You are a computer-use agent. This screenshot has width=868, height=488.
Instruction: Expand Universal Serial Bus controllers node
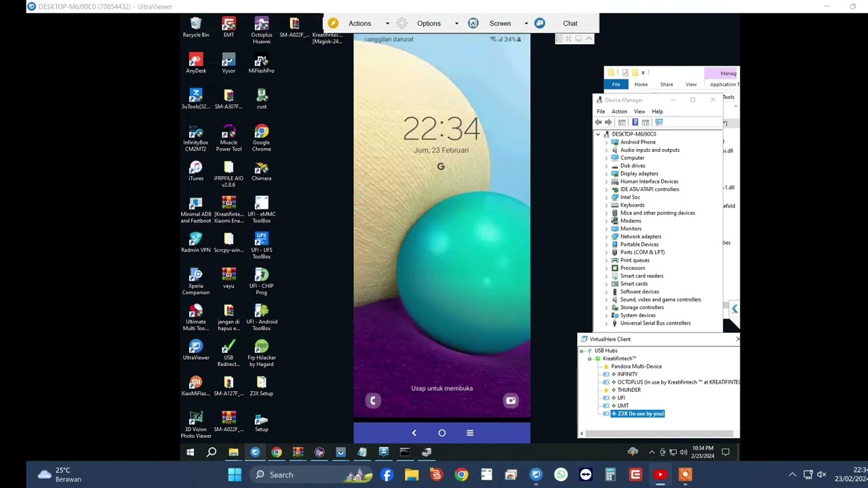click(x=606, y=323)
